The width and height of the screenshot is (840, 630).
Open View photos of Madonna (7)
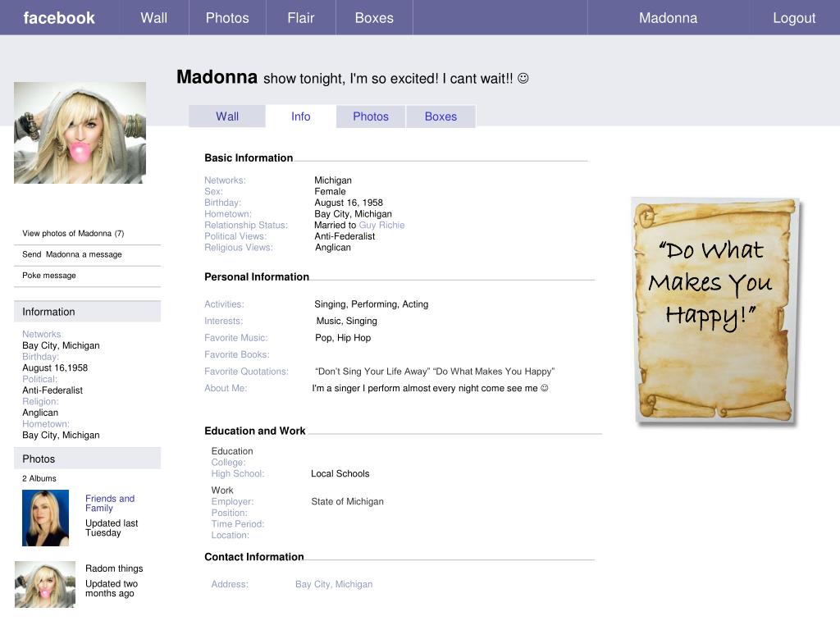73,233
